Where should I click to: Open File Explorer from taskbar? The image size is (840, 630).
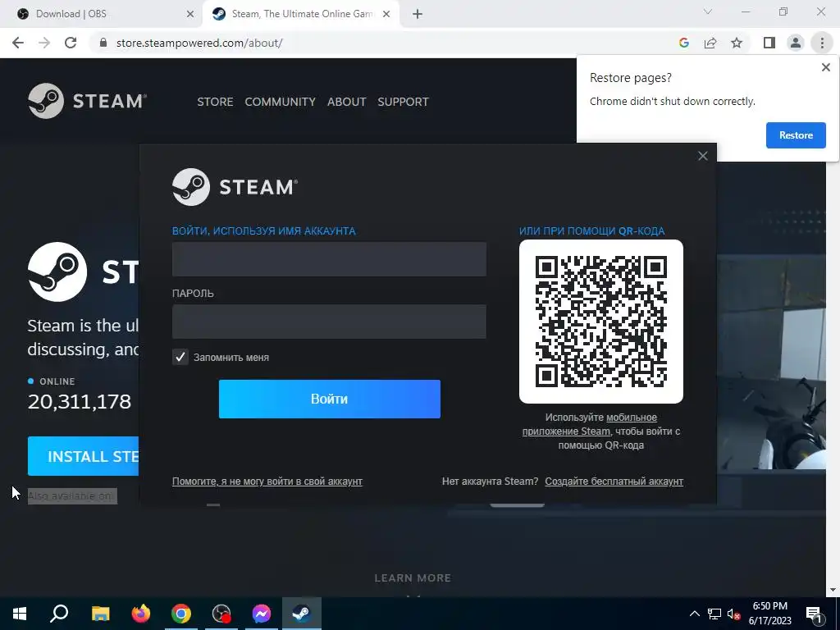pyautogui.click(x=100, y=614)
